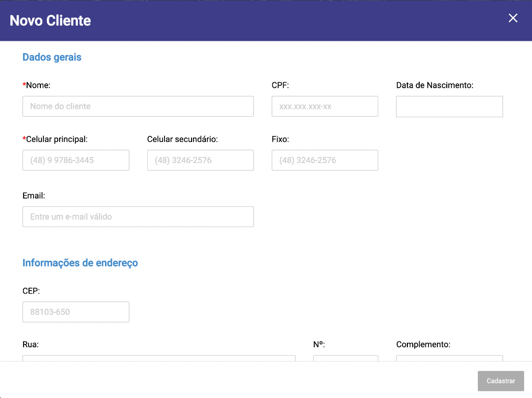This screenshot has height=398, width=532.
Task: Click the Nome do cliente input field
Action: pos(138,106)
